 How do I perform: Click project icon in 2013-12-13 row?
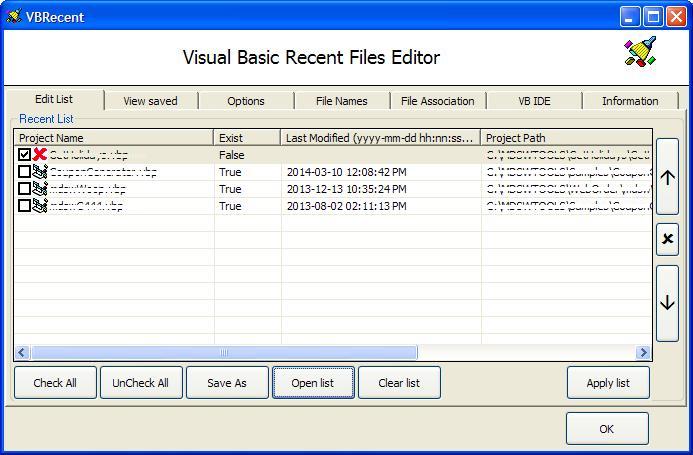[x=40, y=188]
